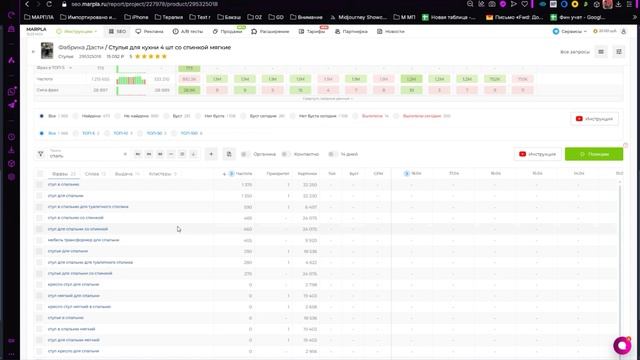Image resolution: width=640 pixels, height=360 pixels.
Task: Click the plus icon button in toolbar
Action: coord(211,154)
